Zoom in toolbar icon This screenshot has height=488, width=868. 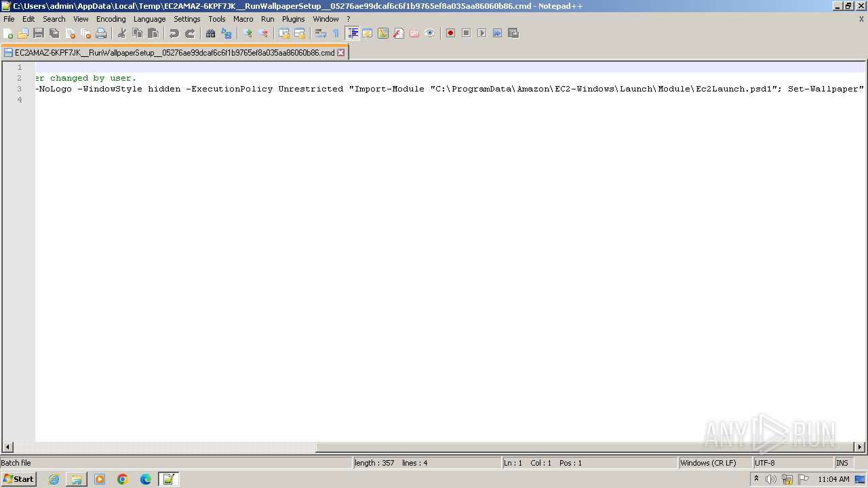(x=248, y=33)
